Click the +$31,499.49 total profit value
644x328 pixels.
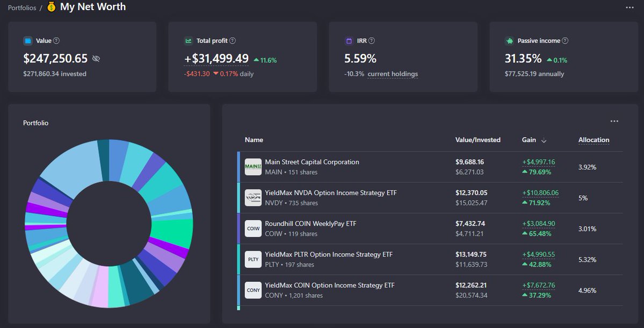216,59
